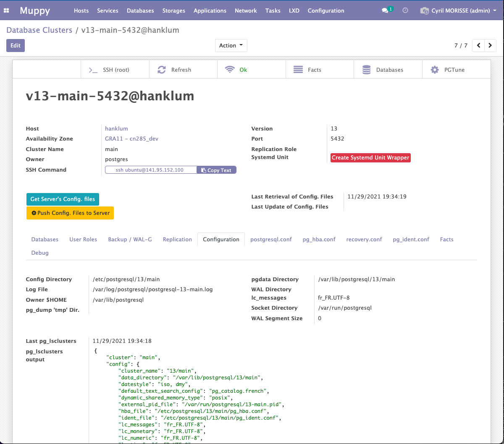Open the Action dropdown
Screen dimensions: 504x444
coord(231,45)
